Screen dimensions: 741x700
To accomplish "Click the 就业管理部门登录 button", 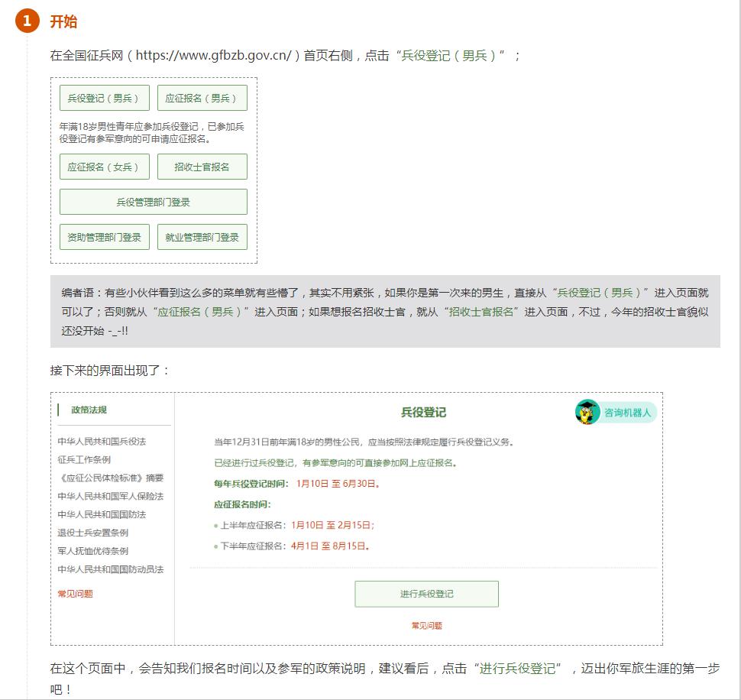I will coord(202,237).
